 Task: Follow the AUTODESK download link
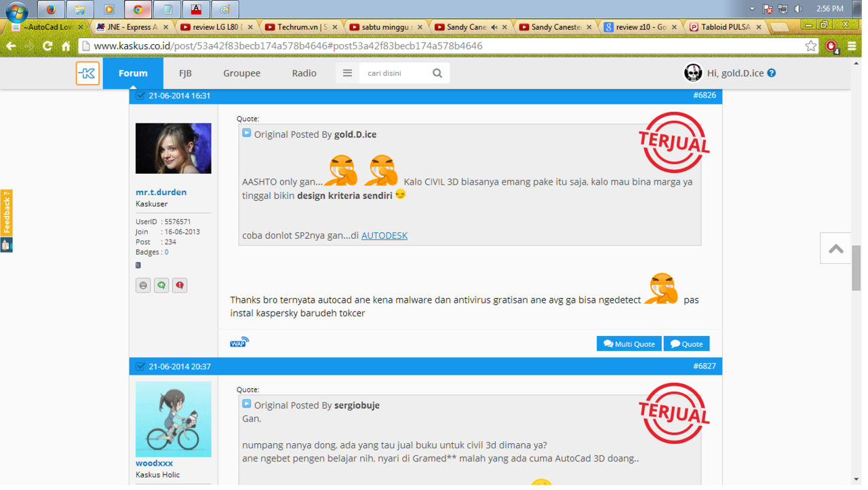coord(384,235)
